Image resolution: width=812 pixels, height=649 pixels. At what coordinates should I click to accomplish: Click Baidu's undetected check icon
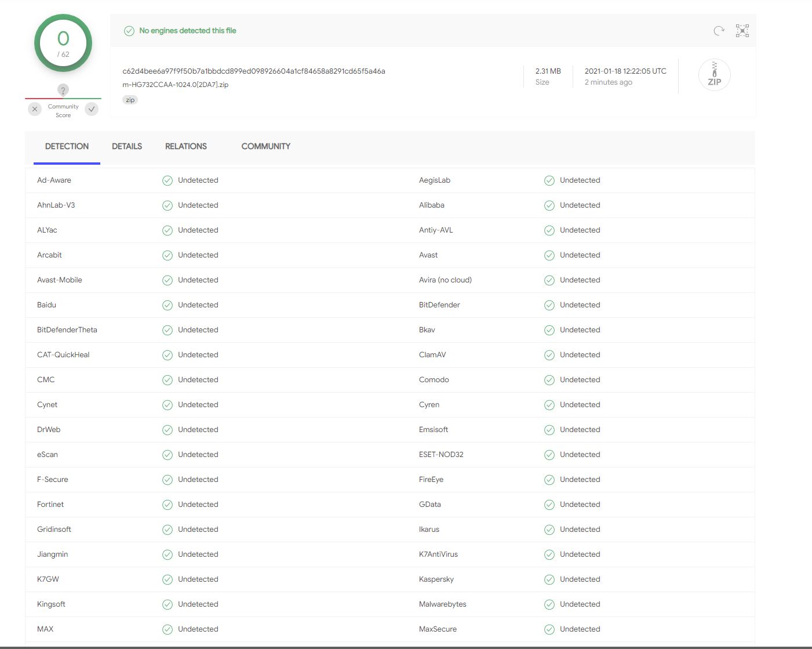pos(168,305)
